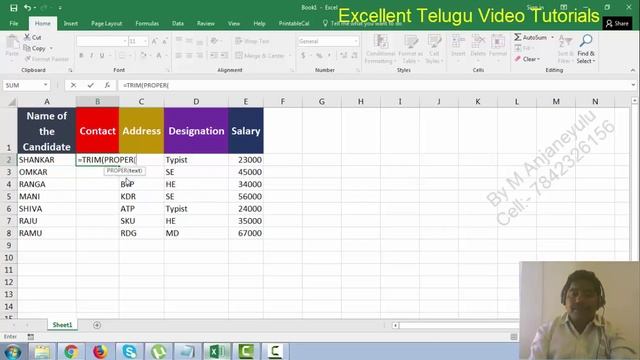640x360 pixels.
Task: Click the Undo arrow icon
Action: (x=27, y=8)
